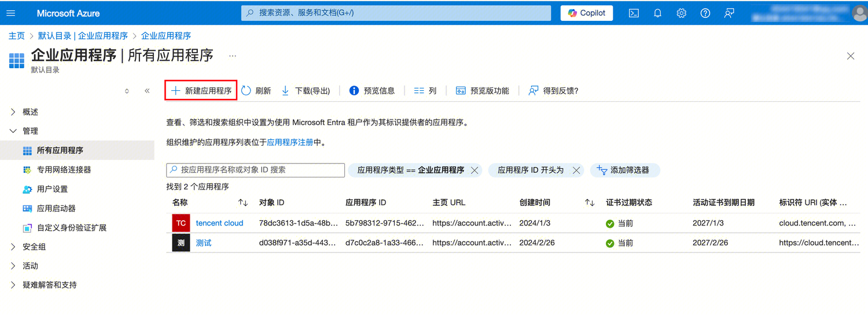Click expiry date 2027/1/3
The width and height of the screenshot is (868, 315).
point(708,223)
